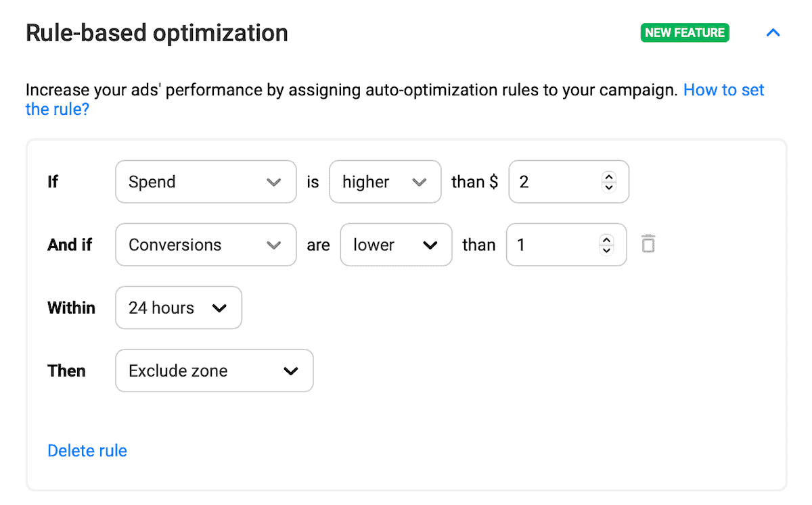The image size is (812, 505).
Task: Open the Exclude zone action dropdown
Action: point(214,370)
